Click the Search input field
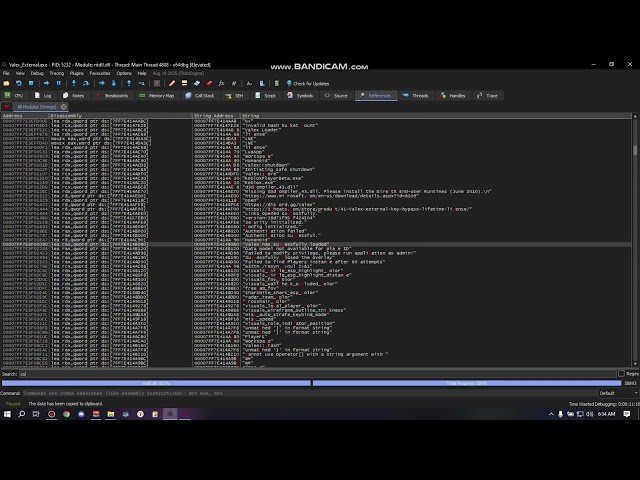This screenshot has height=480, width=640. click(x=318, y=374)
